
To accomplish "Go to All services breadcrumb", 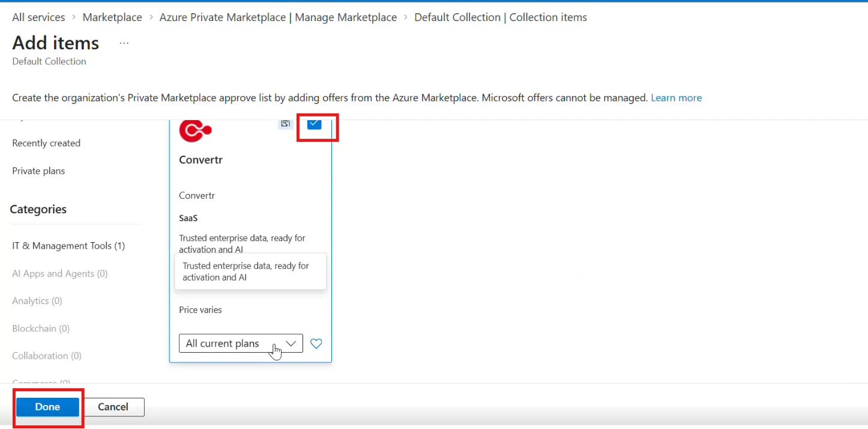I will click(x=38, y=17).
